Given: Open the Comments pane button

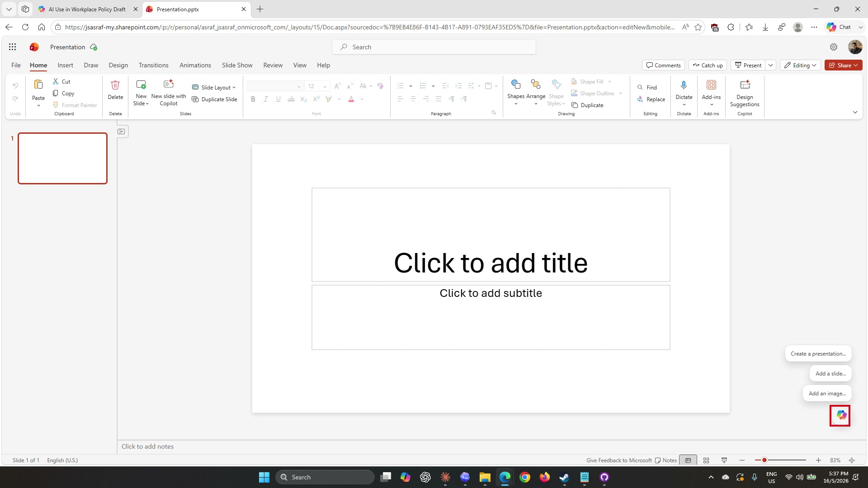Looking at the screenshot, I should click(x=663, y=65).
